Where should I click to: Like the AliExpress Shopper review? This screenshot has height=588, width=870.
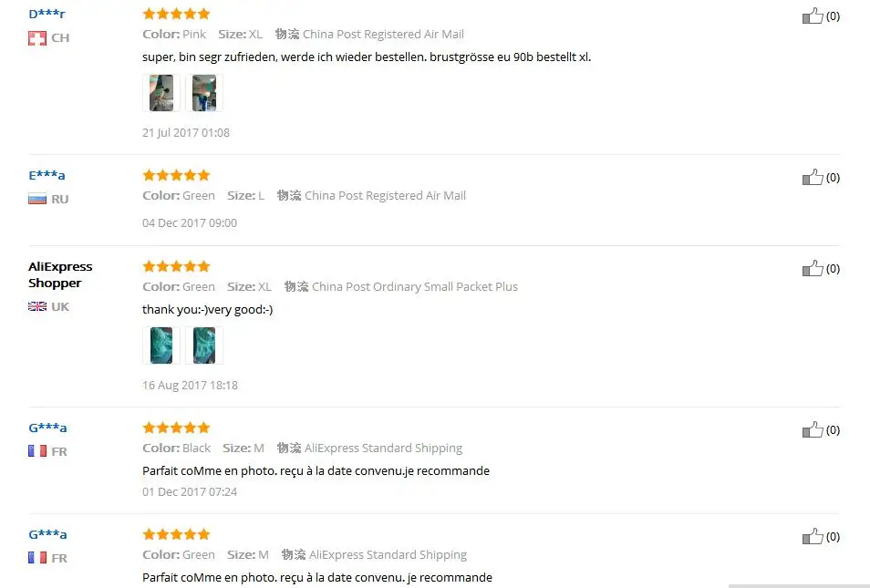(812, 268)
